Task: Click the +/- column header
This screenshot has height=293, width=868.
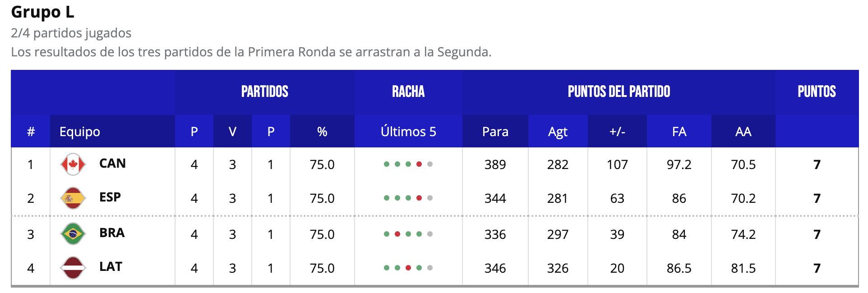Action: [617, 132]
